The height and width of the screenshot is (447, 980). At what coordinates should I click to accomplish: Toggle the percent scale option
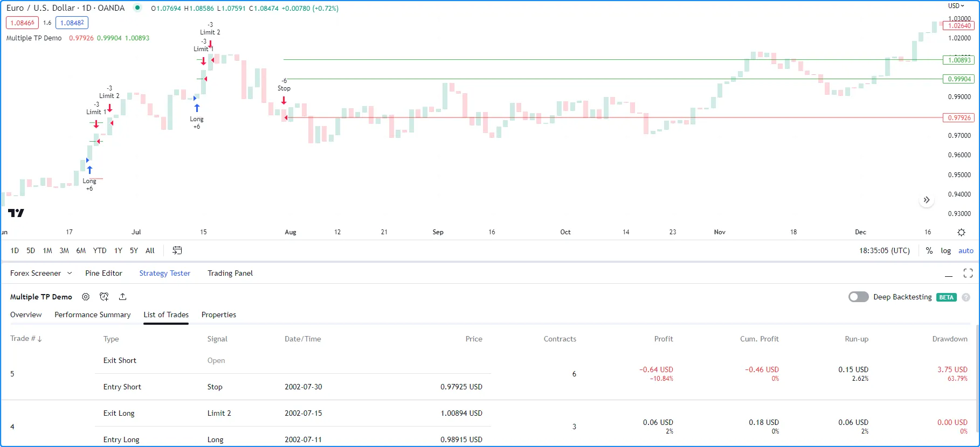pos(929,250)
